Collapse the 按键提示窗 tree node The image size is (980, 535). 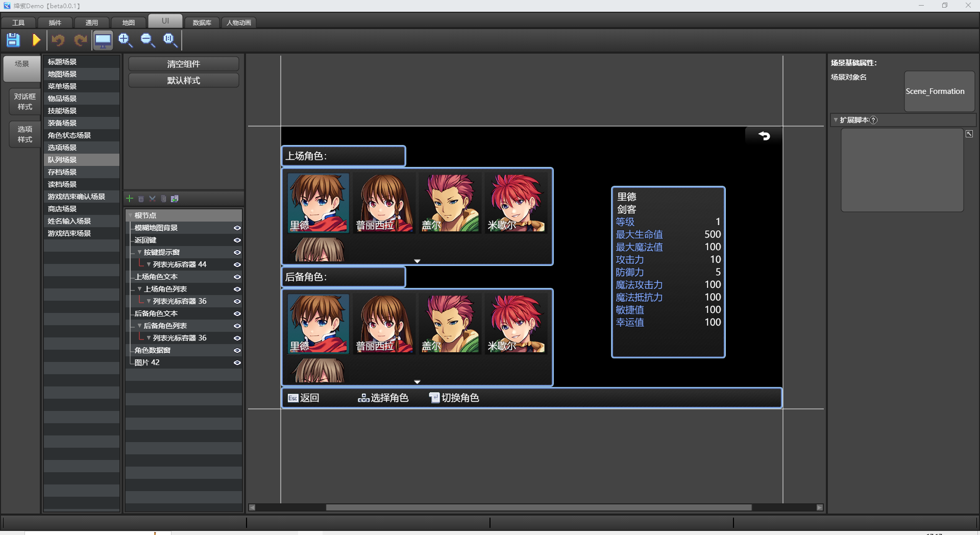139,252
